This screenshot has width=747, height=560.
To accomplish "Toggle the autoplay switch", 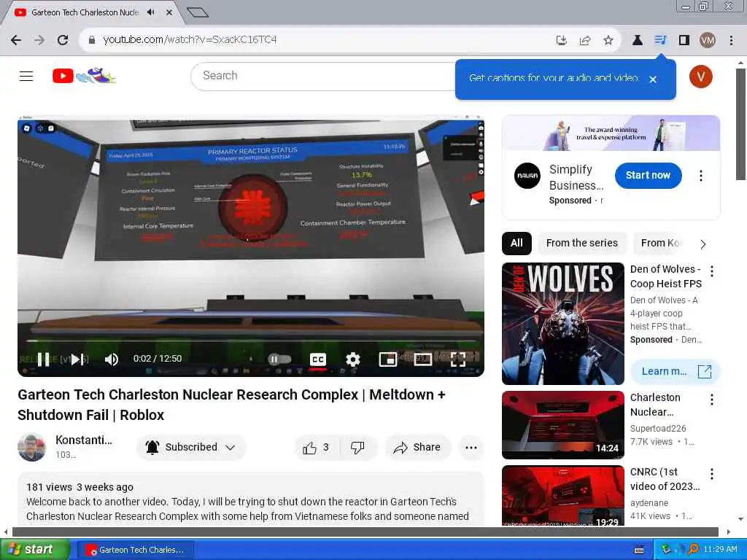I will pos(279,359).
